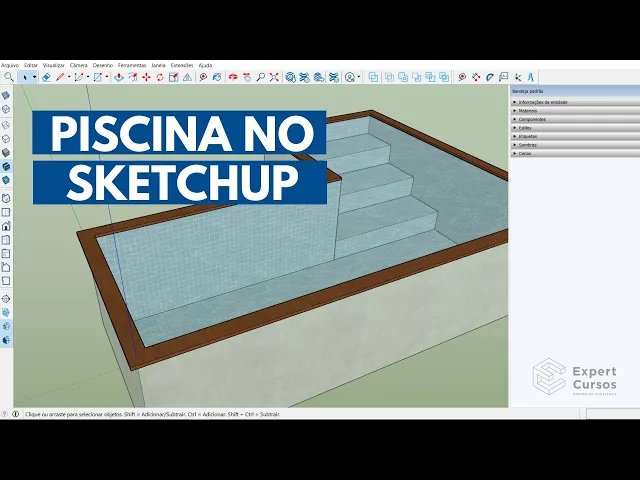Click the Intersect solid tool
This screenshot has height=480, width=640.
[x=389, y=77]
